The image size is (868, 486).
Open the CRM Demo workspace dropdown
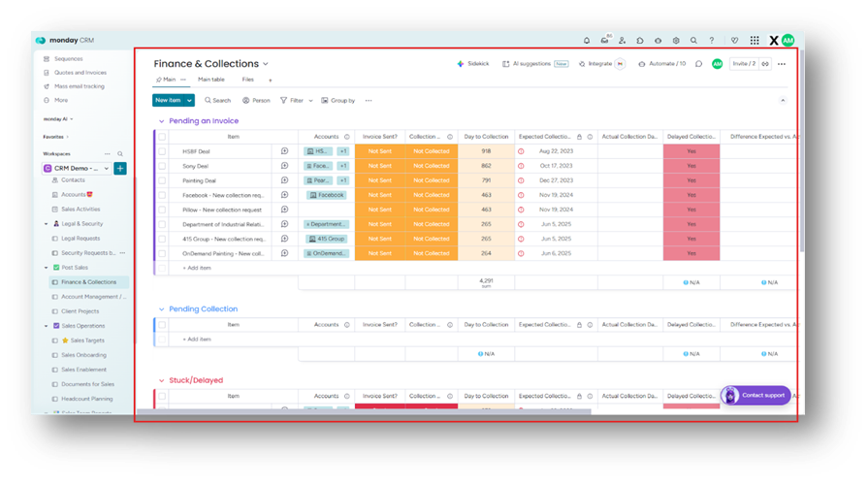[x=106, y=168]
